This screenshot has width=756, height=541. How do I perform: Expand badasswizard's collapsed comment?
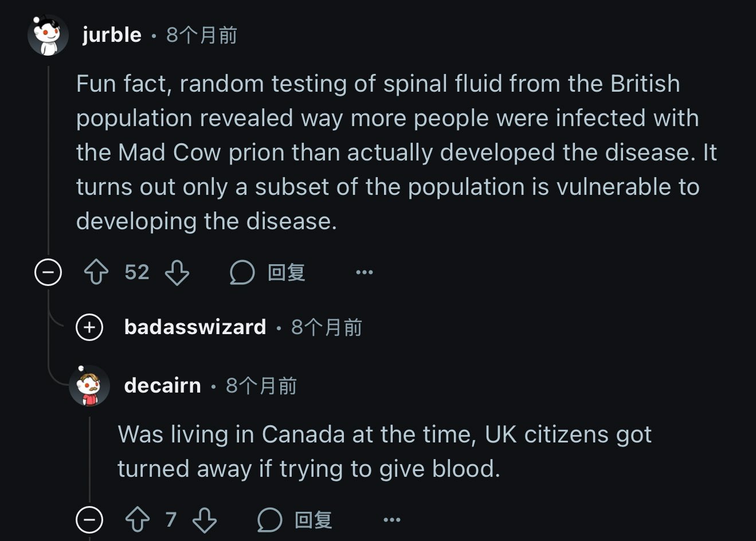click(x=89, y=327)
